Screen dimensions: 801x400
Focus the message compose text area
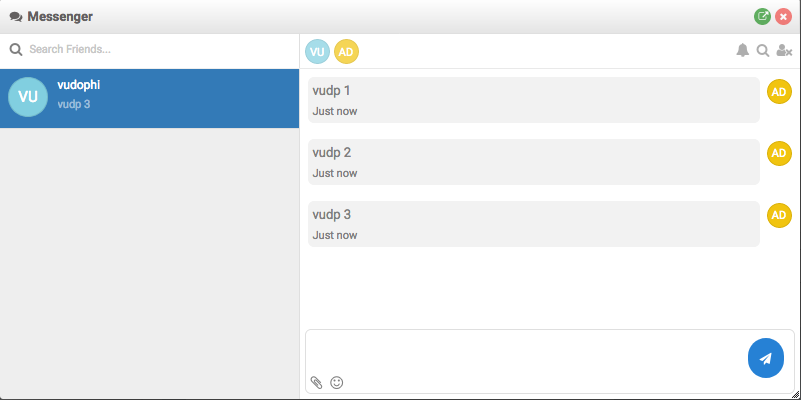(x=525, y=352)
